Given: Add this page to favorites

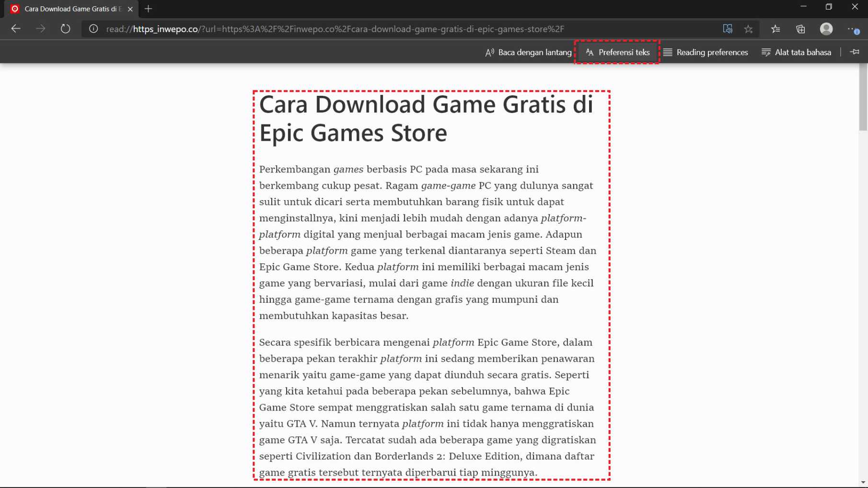Looking at the screenshot, I should coord(748,29).
